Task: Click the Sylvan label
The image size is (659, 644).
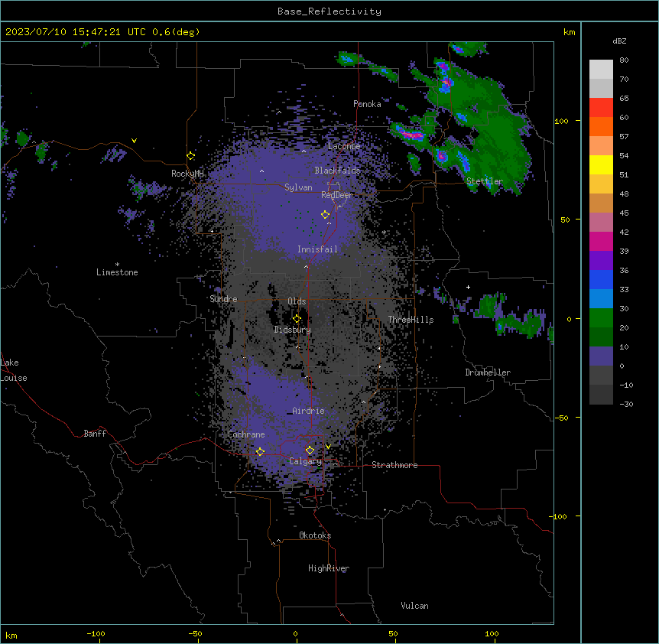Action: click(x=298, y=187)
